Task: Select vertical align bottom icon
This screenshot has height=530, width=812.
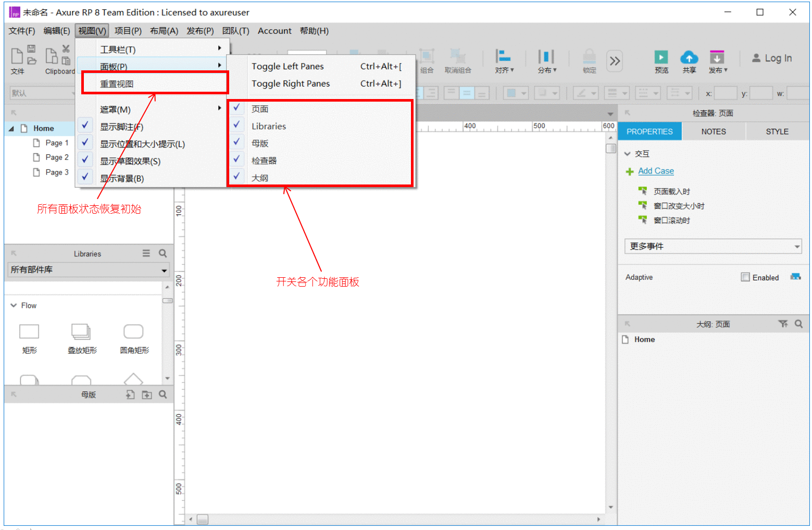Action: (482, 93)
